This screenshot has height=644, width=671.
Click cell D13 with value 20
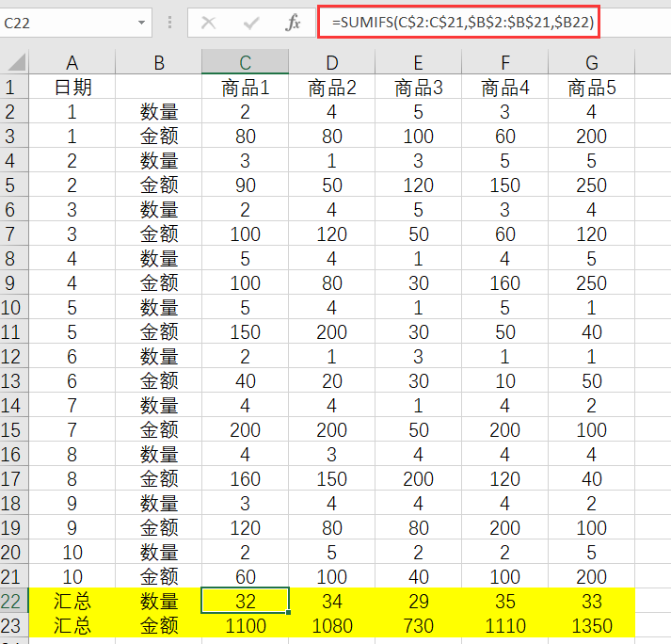pos(332,381)
